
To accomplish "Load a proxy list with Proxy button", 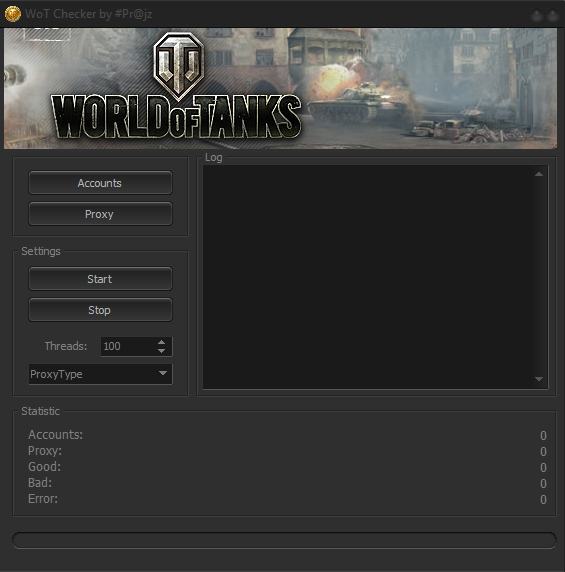I will [x=100, y=214].
